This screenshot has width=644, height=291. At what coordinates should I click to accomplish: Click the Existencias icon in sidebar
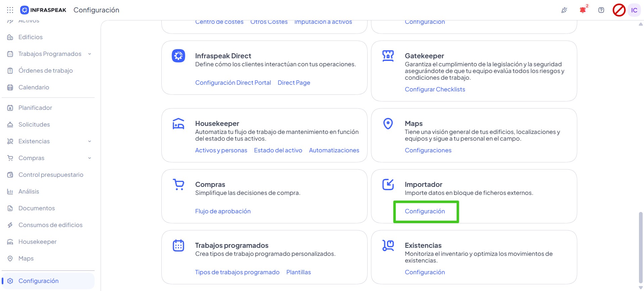[10, 141]
